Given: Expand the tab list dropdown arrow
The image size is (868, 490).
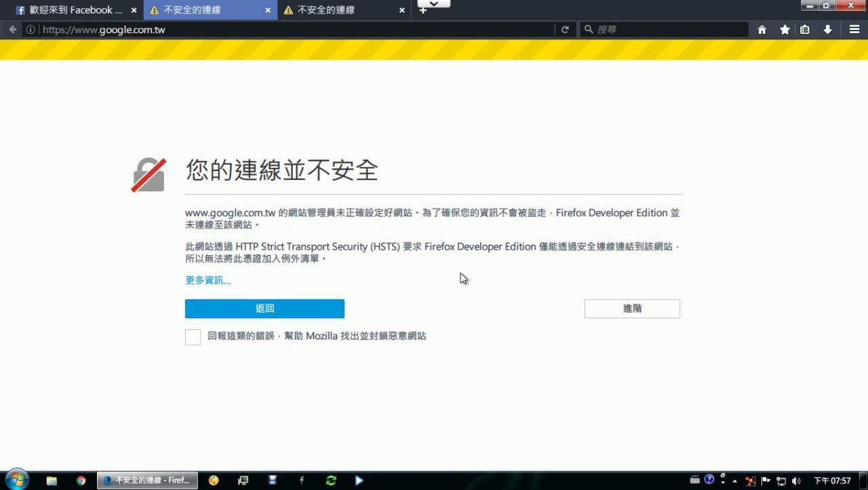Looking at the screenshot, I should point(435,3).
